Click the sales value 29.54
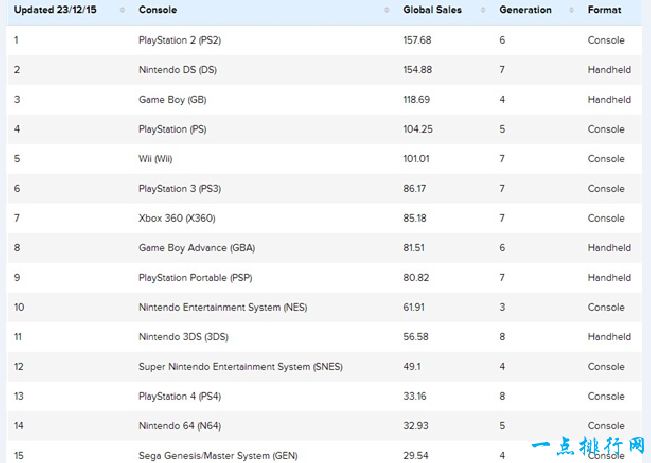 (416, 456)
